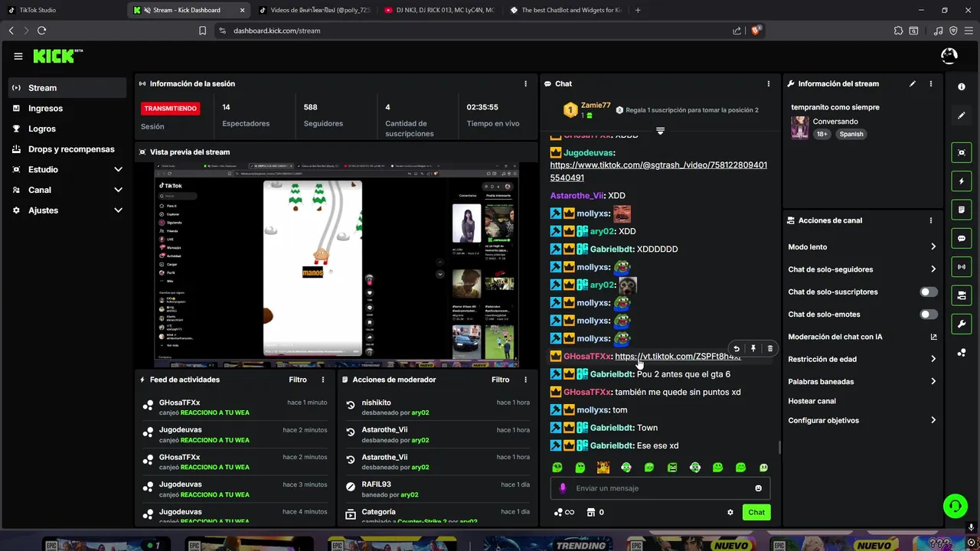Collapse the chat leaderboard arrow
The width and height of the screenshot is (980, 551).
pyautogui.click(x=660, y=131)
